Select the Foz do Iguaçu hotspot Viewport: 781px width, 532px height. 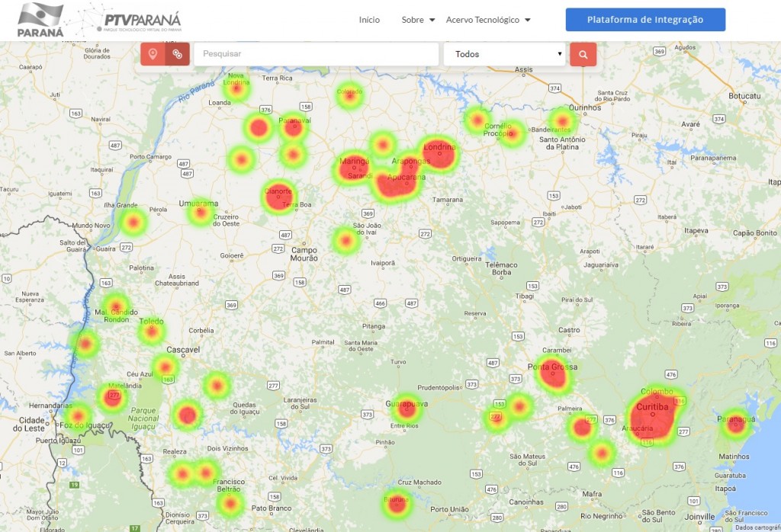coord(78,416)
